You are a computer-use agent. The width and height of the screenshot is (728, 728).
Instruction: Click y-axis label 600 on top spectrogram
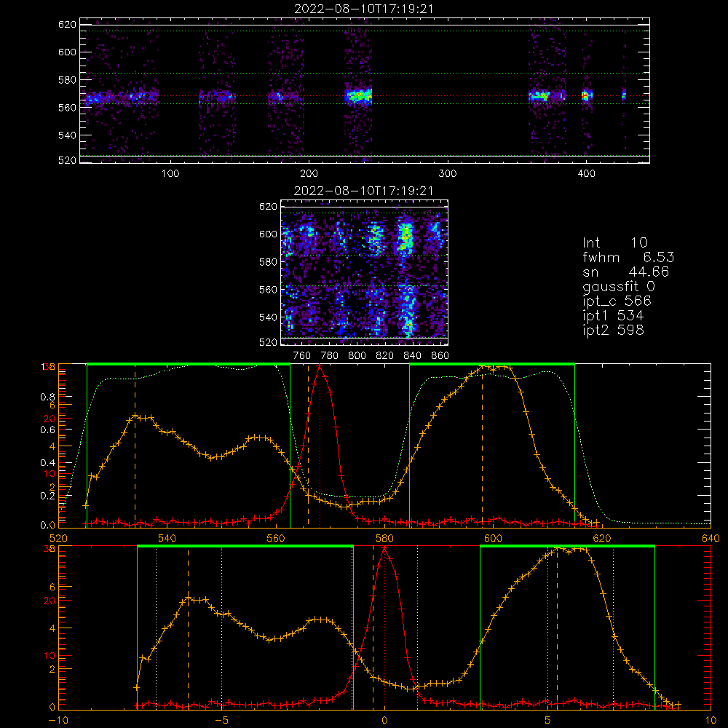(67, 52)
